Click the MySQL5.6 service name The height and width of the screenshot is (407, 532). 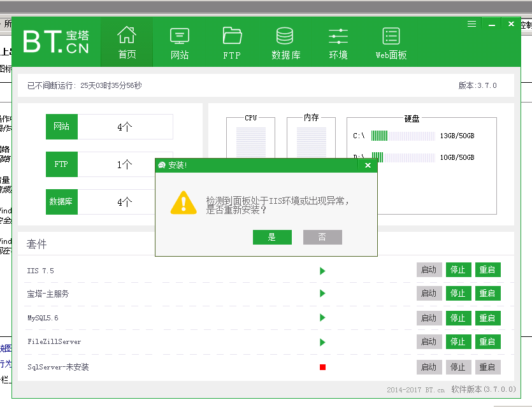pyautogui.click(x=43, y=318)
